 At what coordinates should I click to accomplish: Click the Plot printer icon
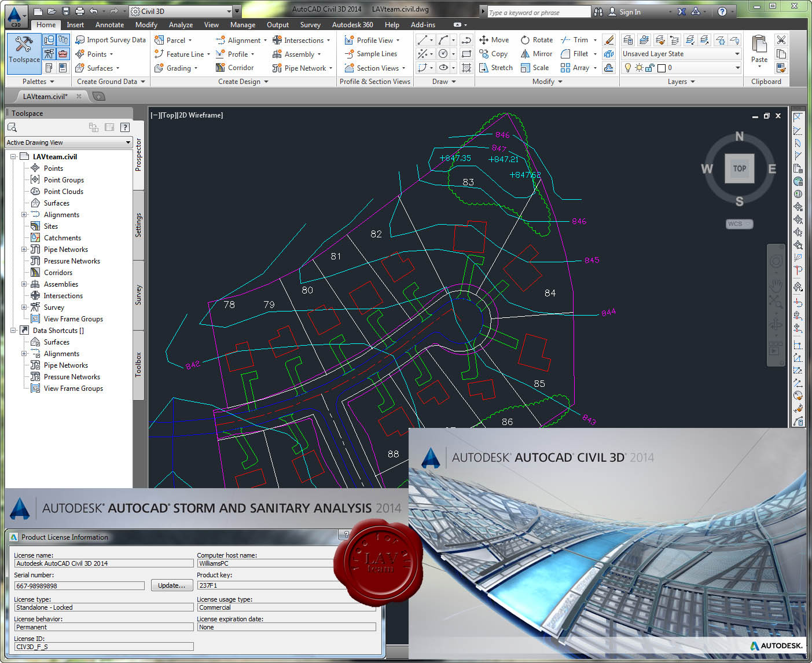tap(79, 11)
